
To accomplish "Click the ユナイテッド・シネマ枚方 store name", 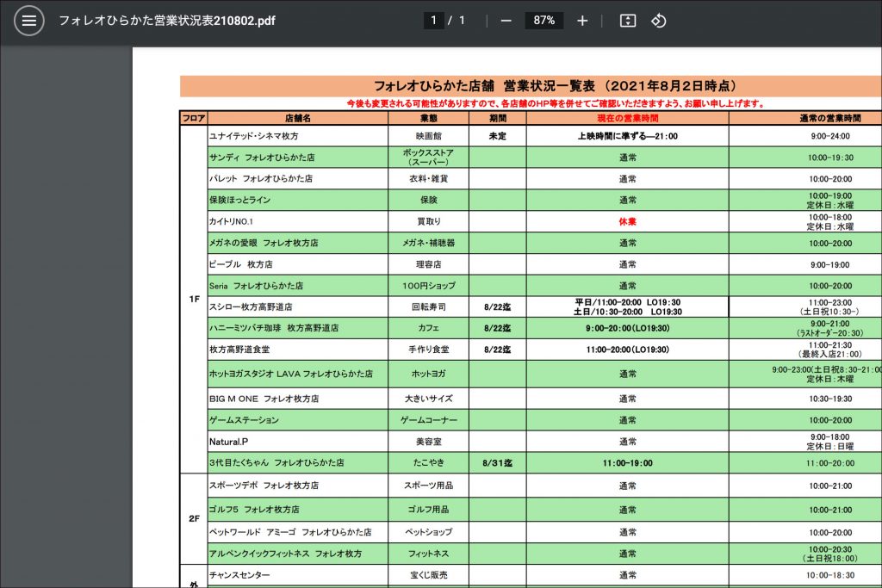I will 253,136.
